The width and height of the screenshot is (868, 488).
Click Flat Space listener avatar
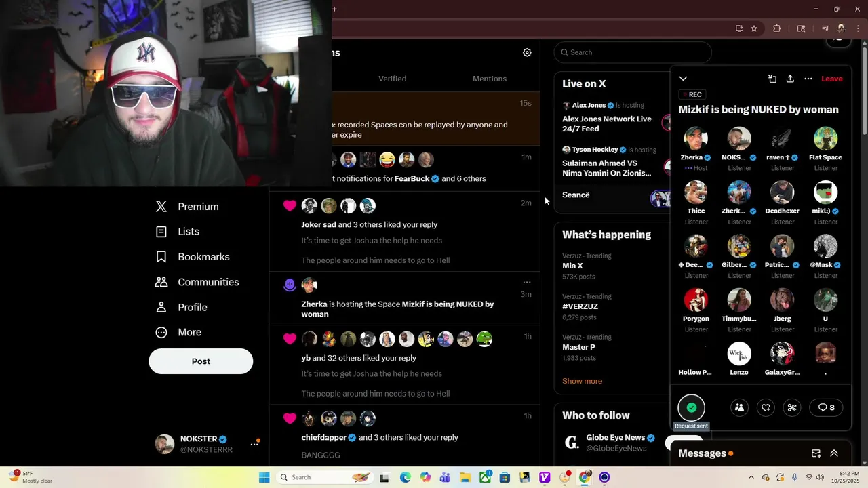(825, 138)
